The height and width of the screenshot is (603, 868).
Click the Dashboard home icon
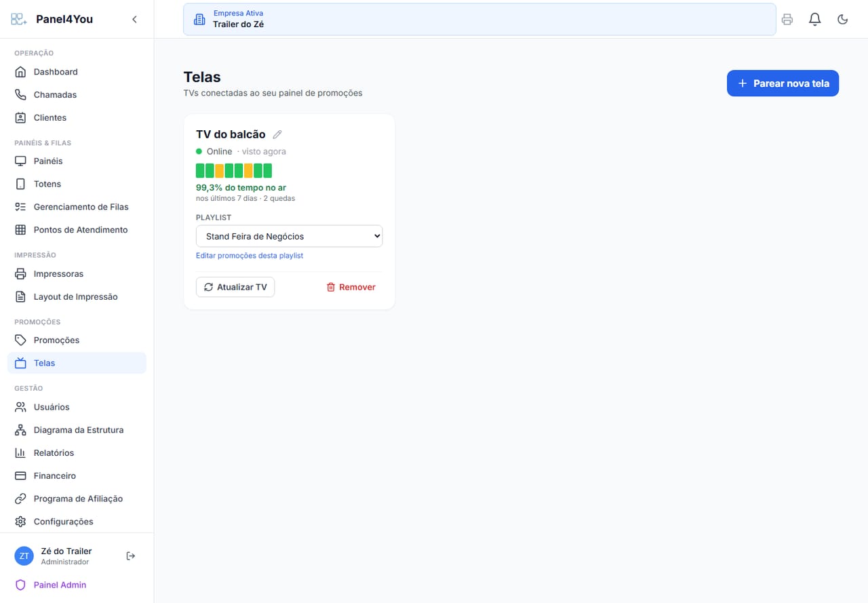[20, 72]
